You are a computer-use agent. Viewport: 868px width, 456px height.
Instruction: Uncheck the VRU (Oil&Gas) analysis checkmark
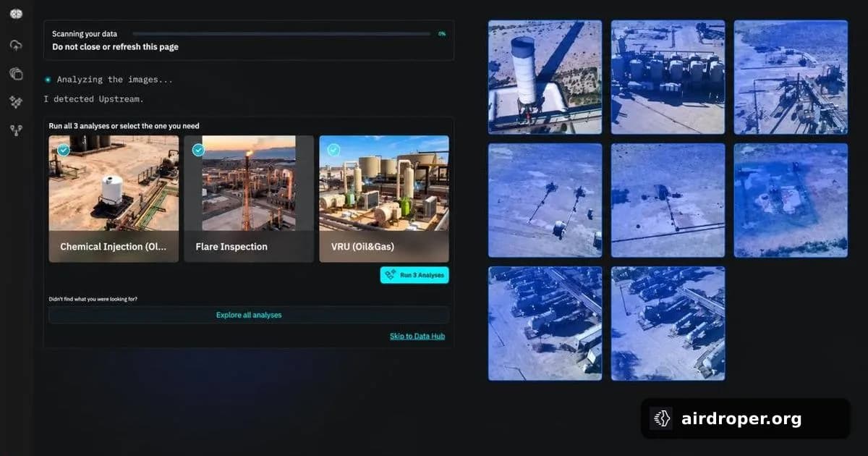pyautogui.click(x=333, y=150)
